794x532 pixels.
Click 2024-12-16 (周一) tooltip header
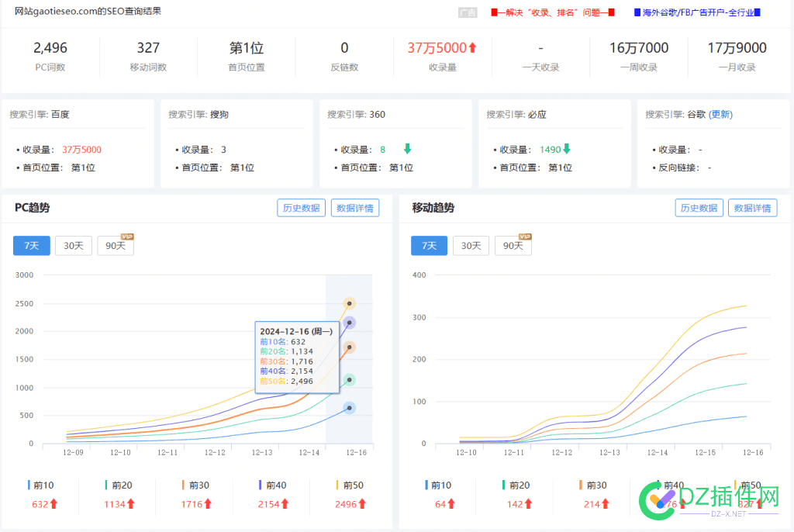click(x=296, y=331)
